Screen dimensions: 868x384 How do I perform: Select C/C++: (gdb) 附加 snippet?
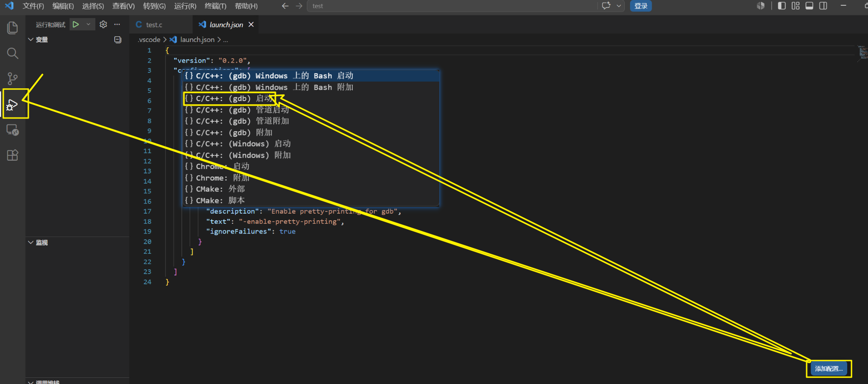click(x=311, y=132)
